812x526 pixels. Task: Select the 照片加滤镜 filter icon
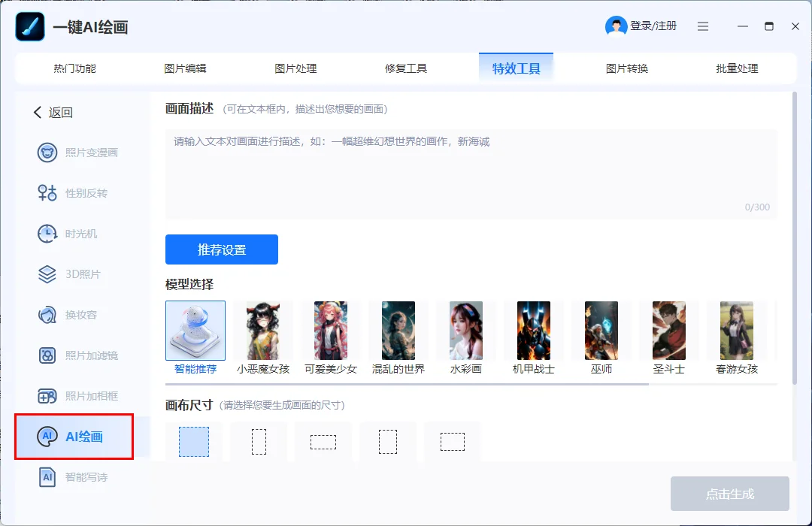point(47,355)
